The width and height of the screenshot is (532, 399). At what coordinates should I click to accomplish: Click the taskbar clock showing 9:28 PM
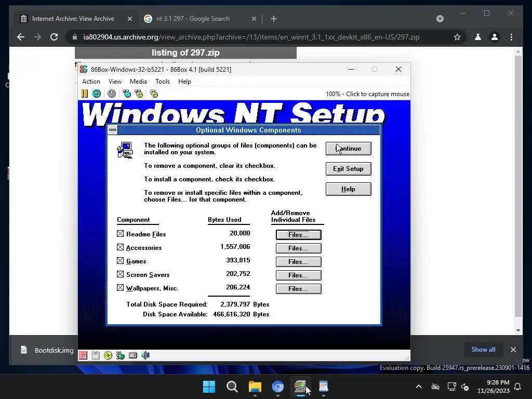(494, 387)
